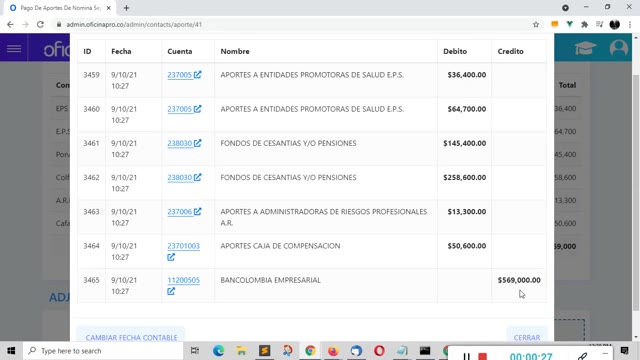Open a new browser tab
The image size is (640, 360).
pyautogui.click(x=126, y=8)
